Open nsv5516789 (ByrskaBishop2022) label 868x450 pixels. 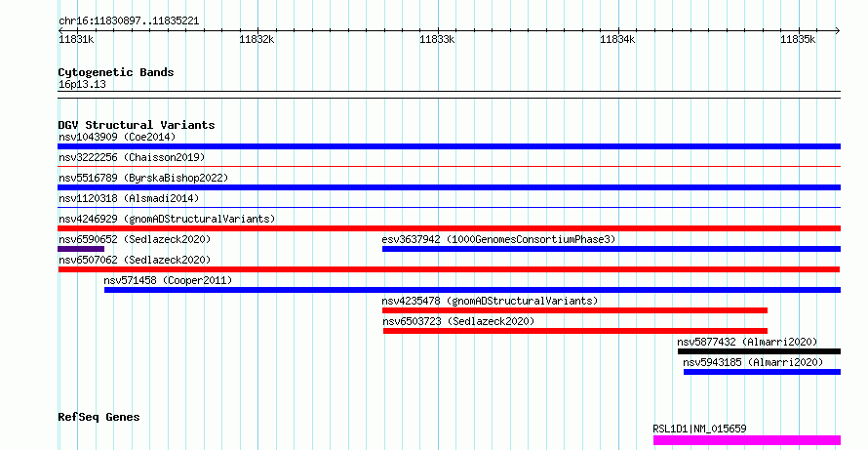[x=143, y=178]
